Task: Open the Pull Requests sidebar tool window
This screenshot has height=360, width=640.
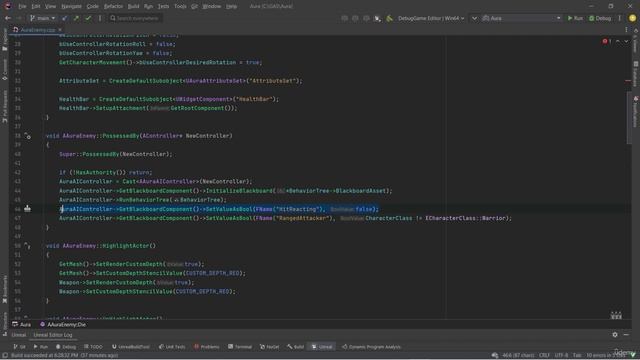Action: click(x=4, y=107)
